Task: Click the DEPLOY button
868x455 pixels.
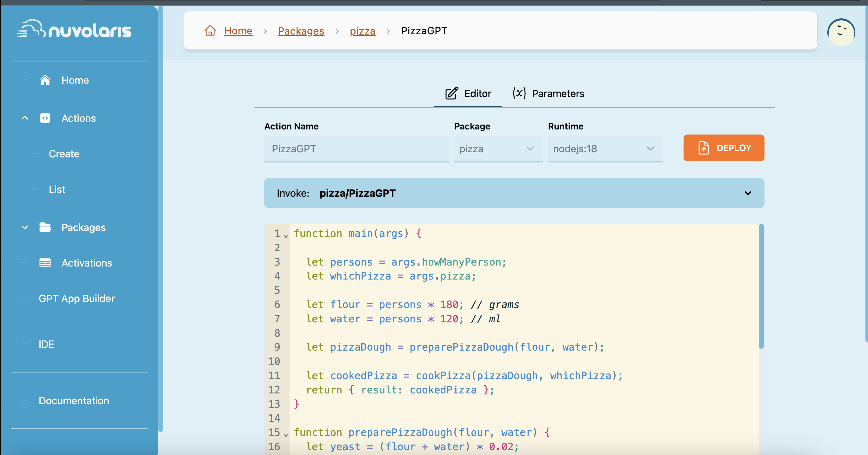Action: 724,148
